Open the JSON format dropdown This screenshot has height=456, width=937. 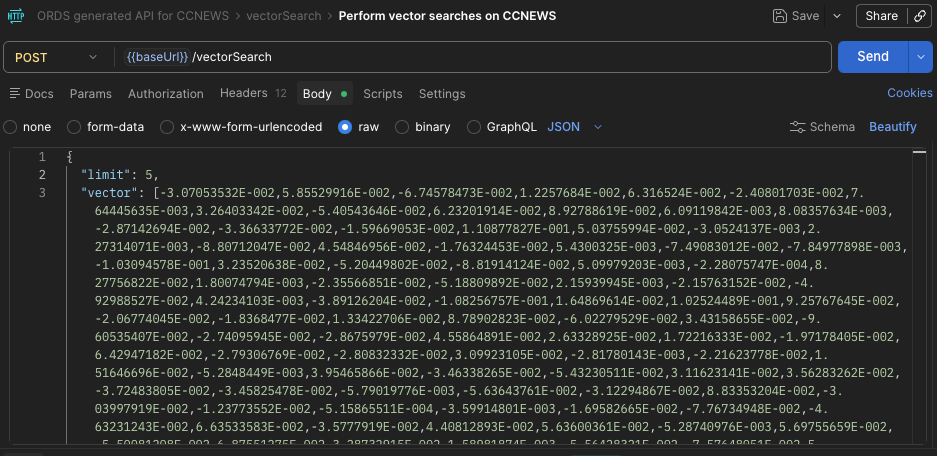pyautogui.click(x=575, y=127)
